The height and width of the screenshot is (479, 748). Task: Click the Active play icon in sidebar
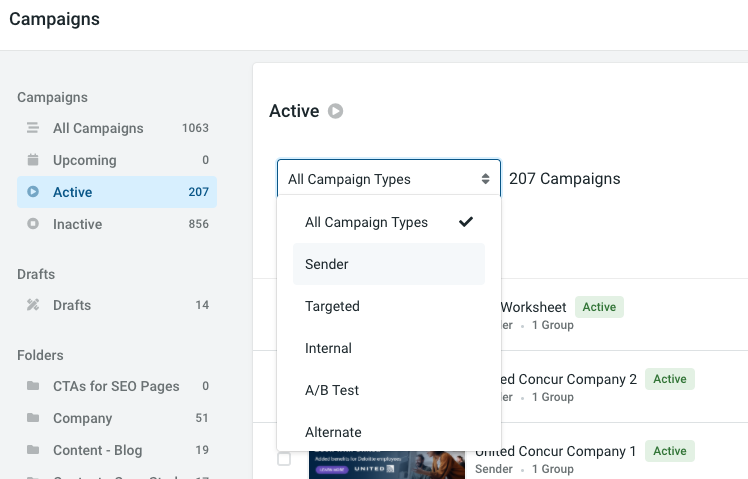click(x=32, y=192)
